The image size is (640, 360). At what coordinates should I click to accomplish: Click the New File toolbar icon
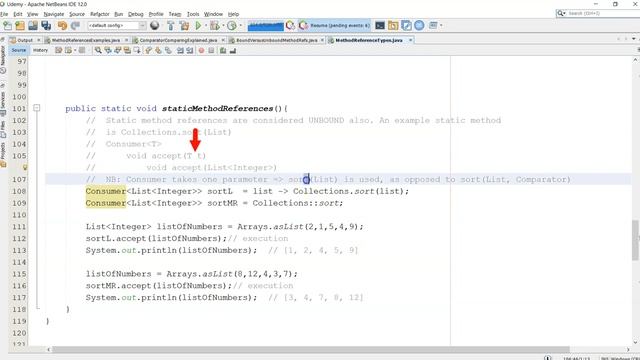point(7,26)
